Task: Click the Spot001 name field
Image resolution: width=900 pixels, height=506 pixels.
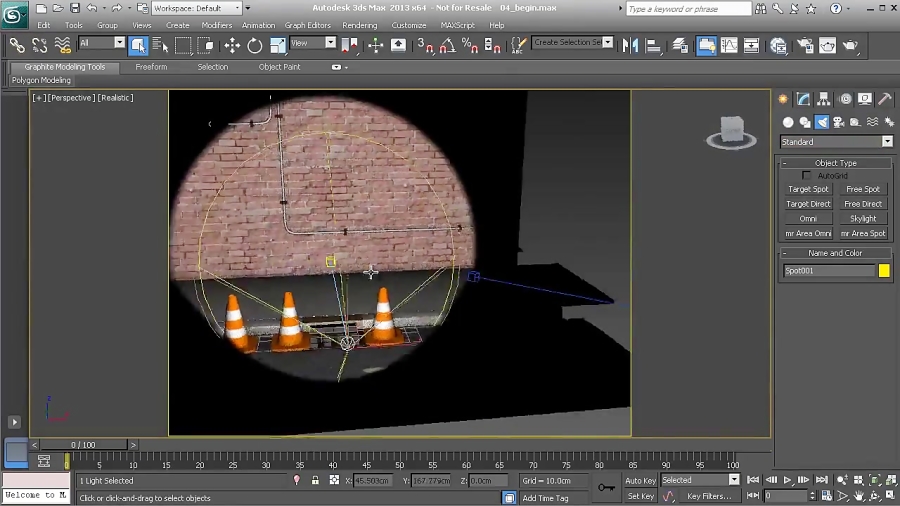Action: [x=829, y=271]
